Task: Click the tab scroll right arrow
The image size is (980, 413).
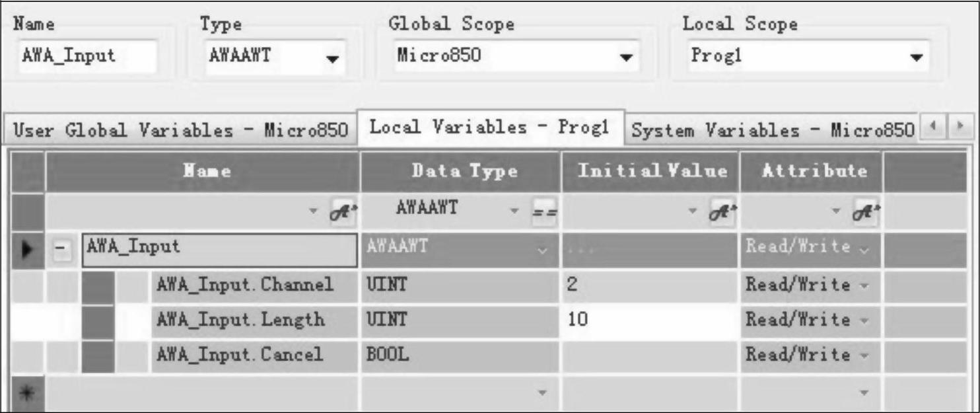Action: click(961, 124)
